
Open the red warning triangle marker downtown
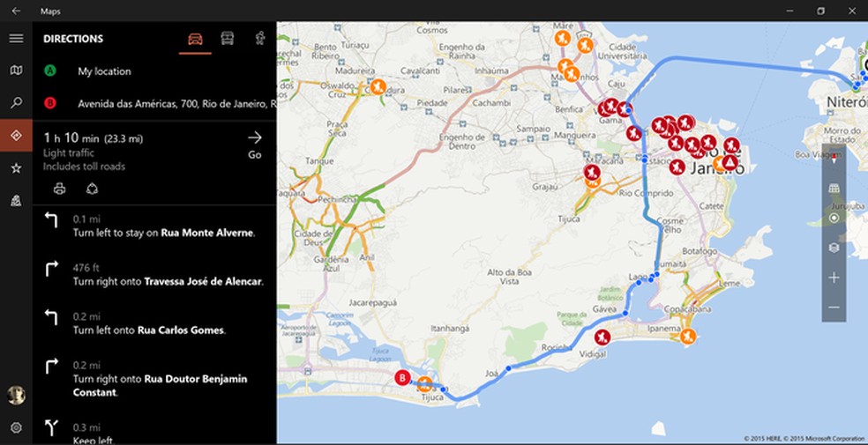[x=730, y=162]
